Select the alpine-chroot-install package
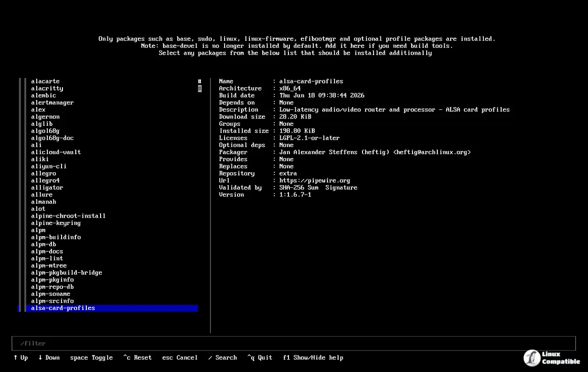 [x=68, y=216]
